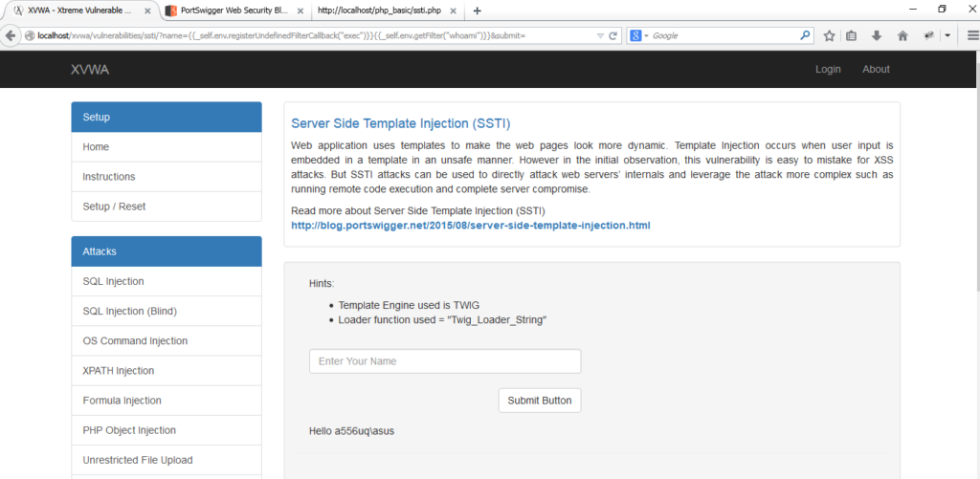This screenshot has height=479, width=980.
Task: Close the ssti.php browser tab
Action: 453,11
